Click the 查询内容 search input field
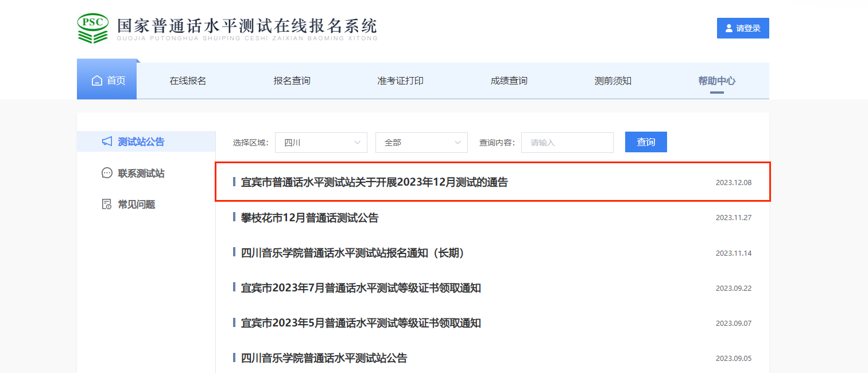This screenshot has width=868, height=373. tap(567, 143)
